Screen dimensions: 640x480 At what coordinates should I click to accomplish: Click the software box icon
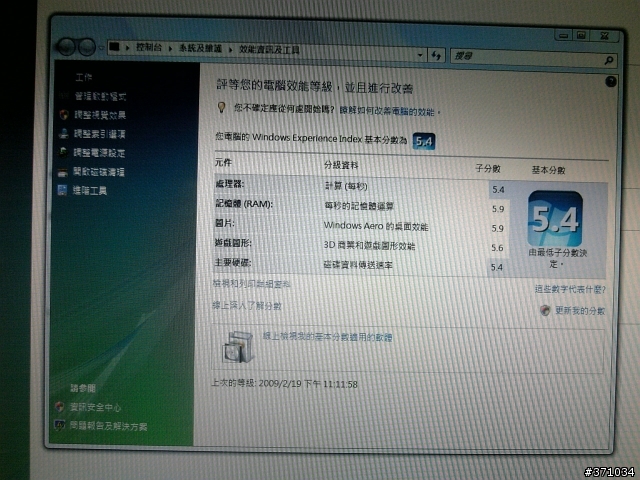click(x=238, y=347)
